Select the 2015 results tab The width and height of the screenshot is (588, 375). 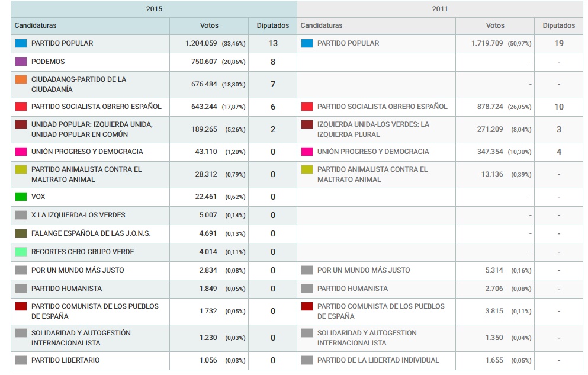pyautogui.click(x=154, y=9)
